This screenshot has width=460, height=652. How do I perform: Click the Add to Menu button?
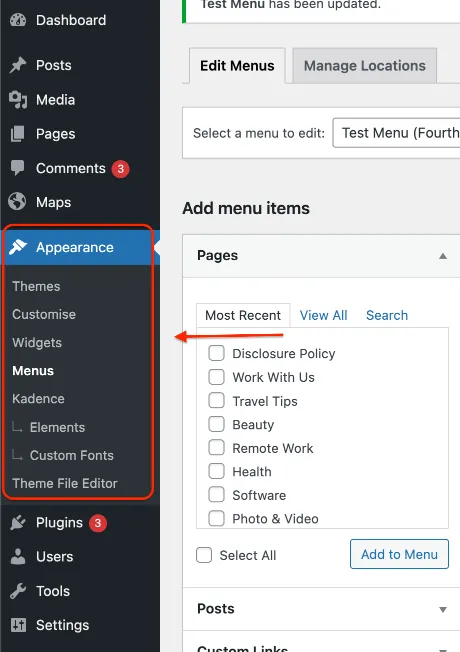click(x=399, y=554)
